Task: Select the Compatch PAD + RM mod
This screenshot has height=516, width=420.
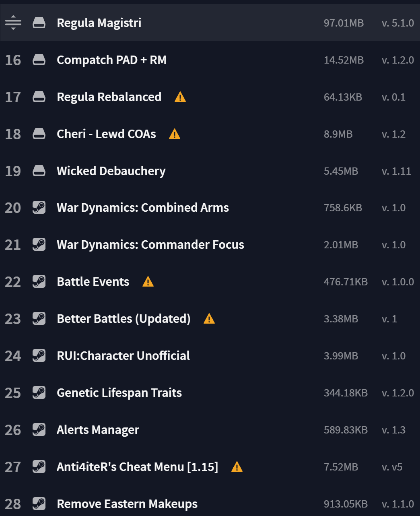Action: coord(210,60)
